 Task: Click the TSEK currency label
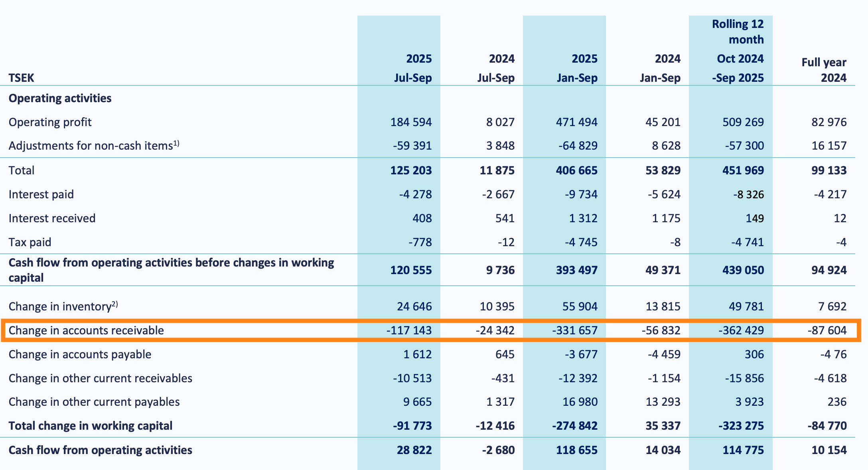pyautogui.click(x=21, y=78)
